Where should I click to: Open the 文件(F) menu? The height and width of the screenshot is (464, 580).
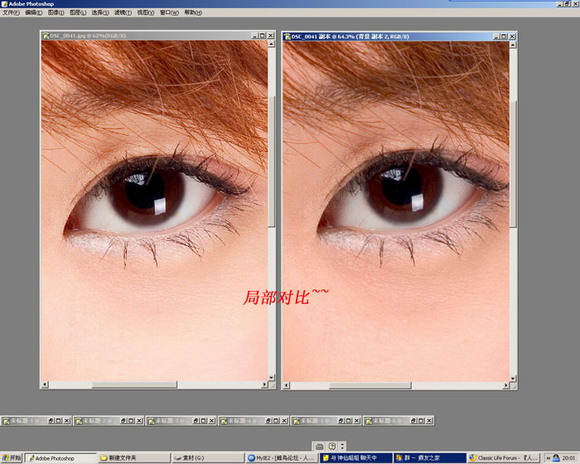tap(11, 13)
